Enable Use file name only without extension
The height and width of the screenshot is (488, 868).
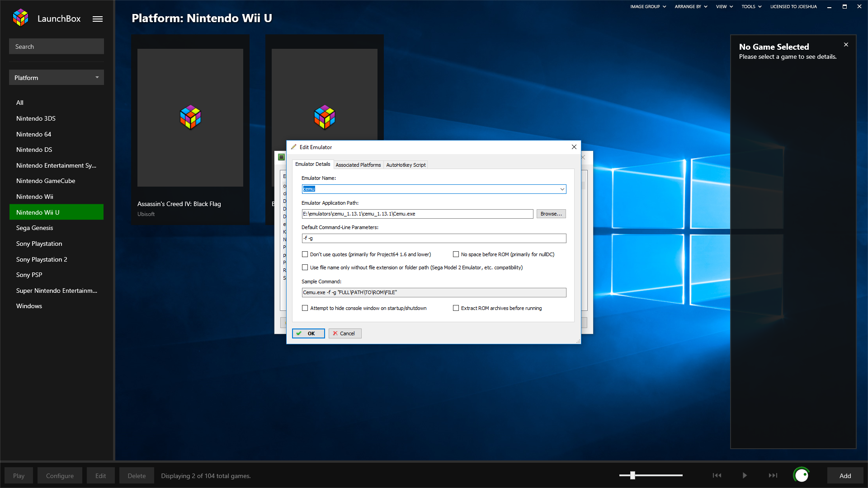(x=305, y=267)
